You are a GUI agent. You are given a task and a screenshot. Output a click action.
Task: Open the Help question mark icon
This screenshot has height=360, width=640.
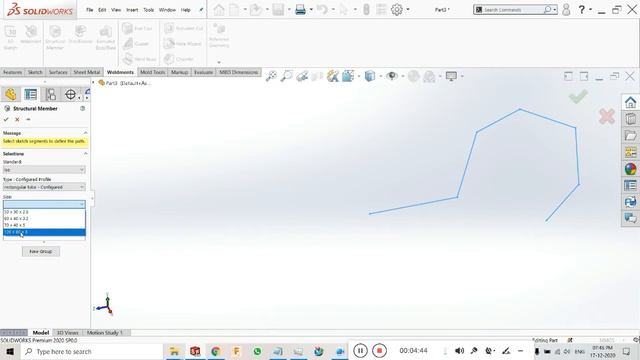point(581,9)
